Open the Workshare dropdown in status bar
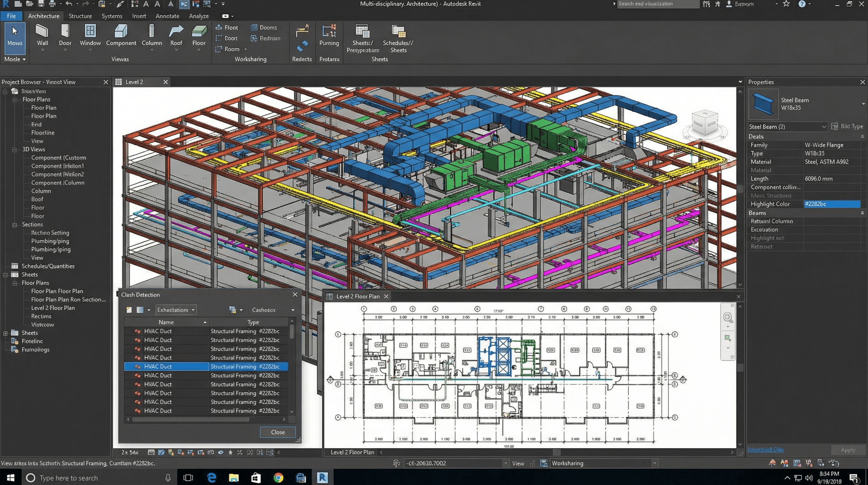This screenshot has height=485, width=868. coord(654,464)
